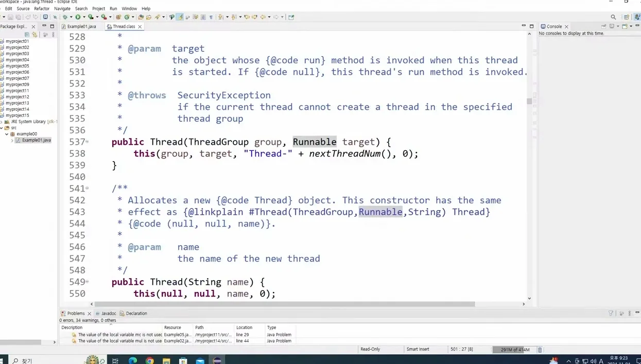641x364 pixels.
Task: Close the Thread.class editor tab
Action: pos(140,26)
